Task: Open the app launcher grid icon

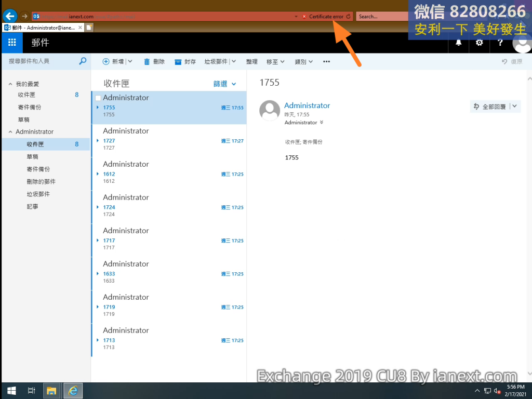Action: coord(12,43)
